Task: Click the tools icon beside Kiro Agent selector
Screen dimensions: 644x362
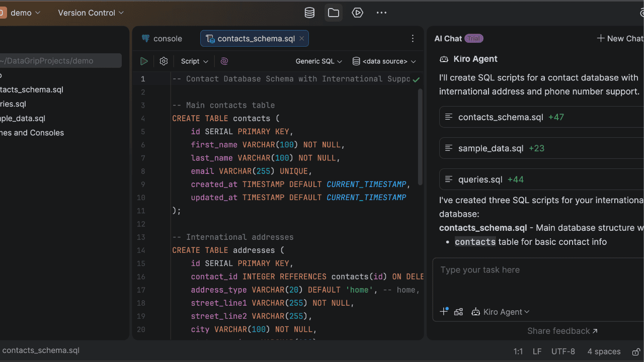Action: pos(458,312)
